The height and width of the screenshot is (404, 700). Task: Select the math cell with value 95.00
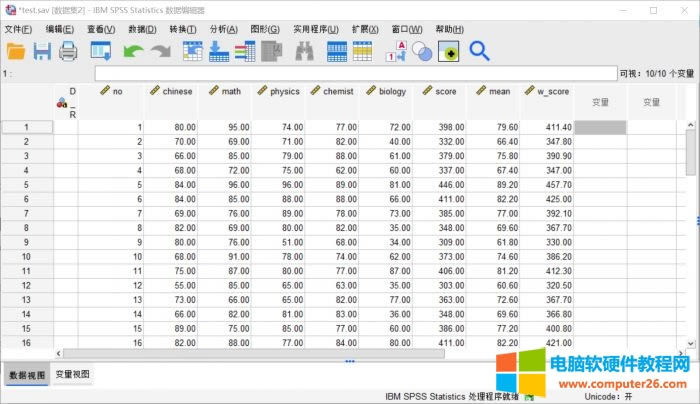point(225,128)
